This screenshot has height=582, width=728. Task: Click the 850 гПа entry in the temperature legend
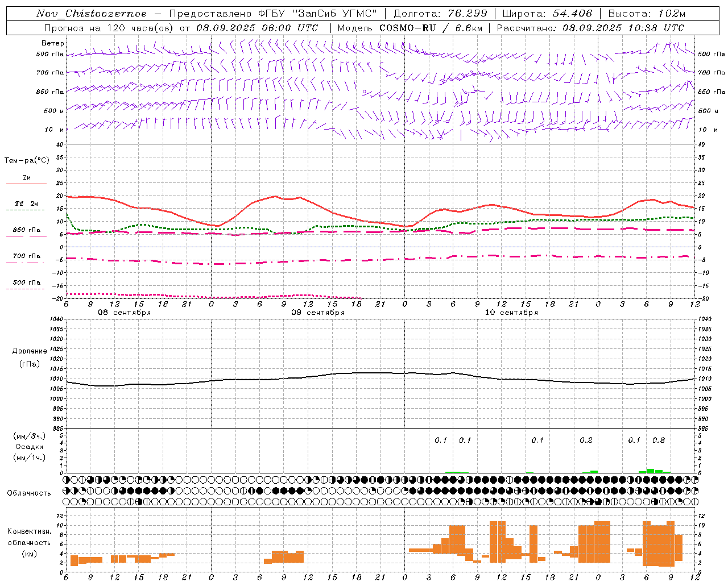[x=26, y=230]
